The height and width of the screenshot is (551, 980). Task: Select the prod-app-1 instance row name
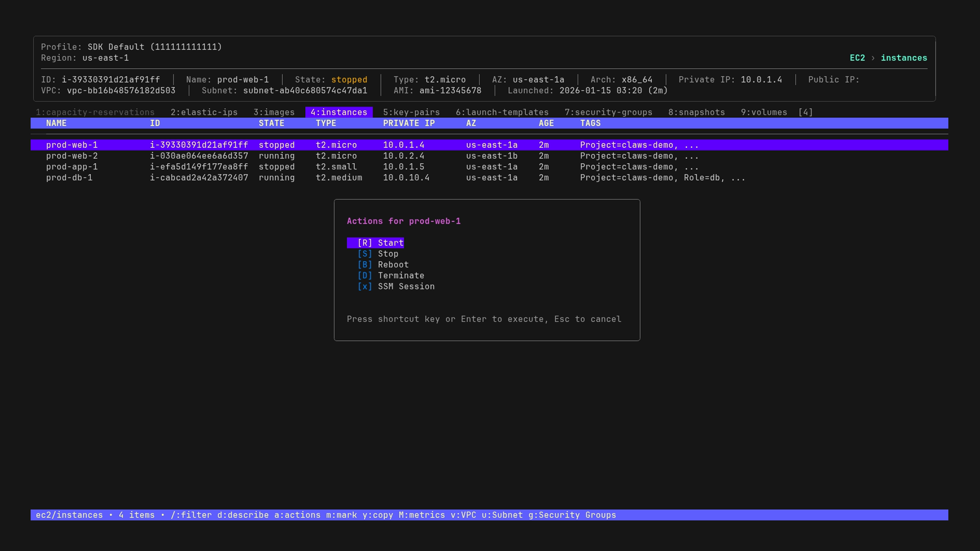[72, 167]
